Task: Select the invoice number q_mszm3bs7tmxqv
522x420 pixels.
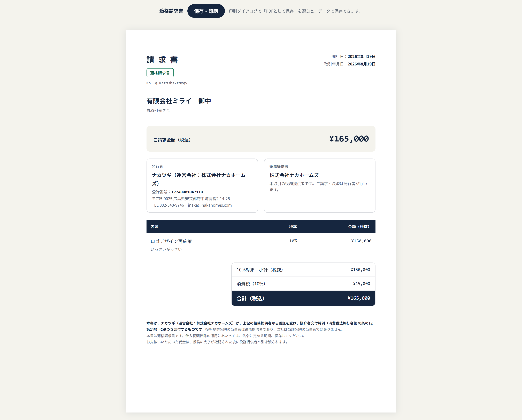Action: click(171, 83)
